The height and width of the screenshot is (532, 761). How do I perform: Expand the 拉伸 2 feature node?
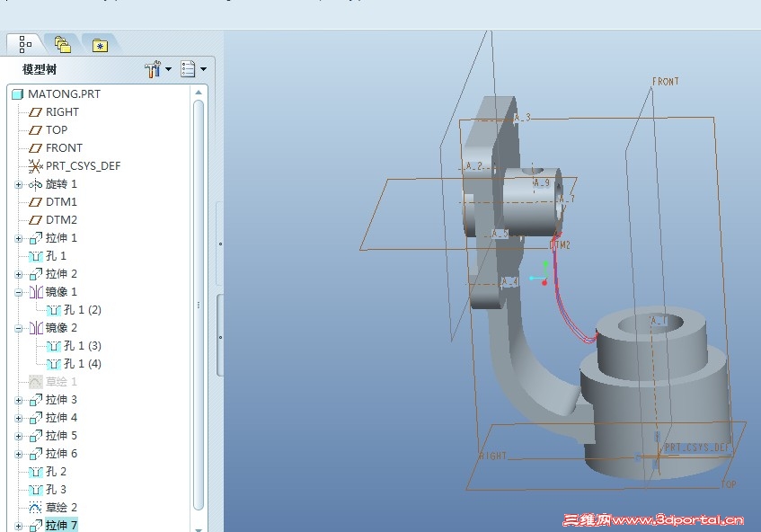19,274
